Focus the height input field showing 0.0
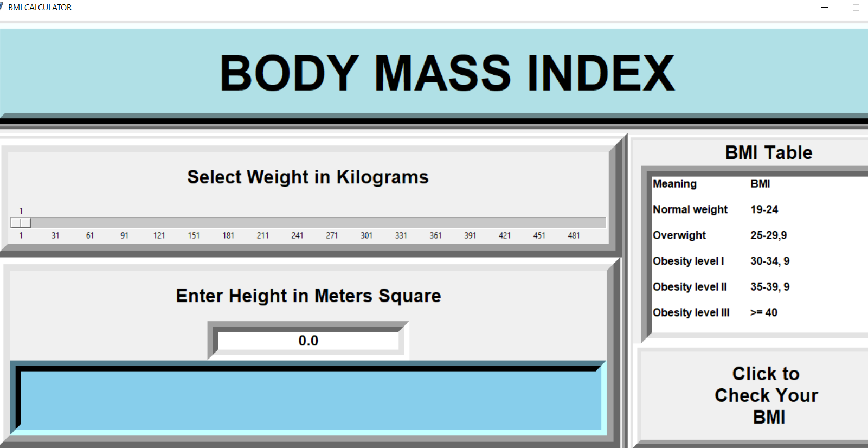This screenshot has width=868, height=448. coord(308,341)
